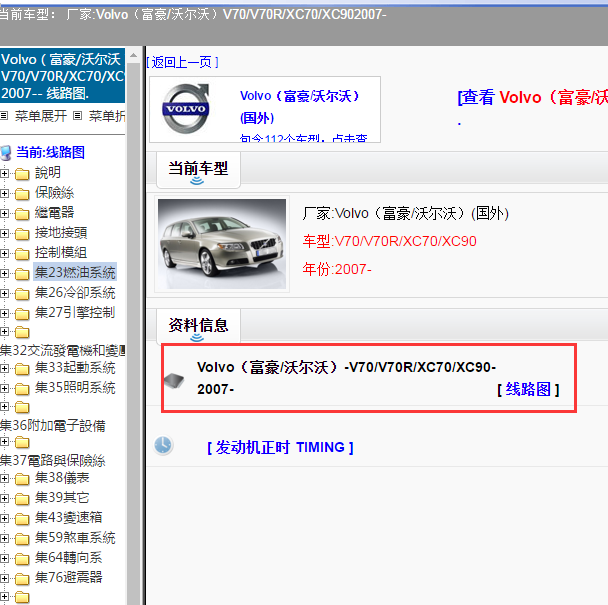Image resolution: width=608 pixels, height=605 pixels.
Task: Click the 车型:V70/V70R/XC70/XC90 text
Action: point(389,242)
